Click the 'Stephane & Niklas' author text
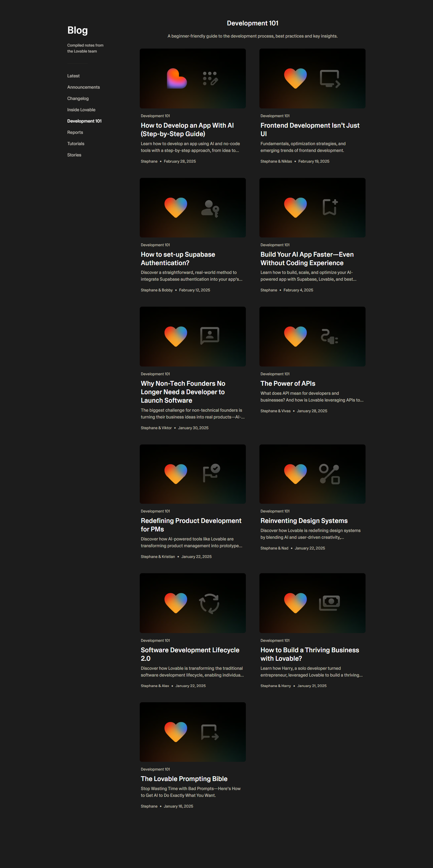Screen dimensions: 433x868 coord(276,162)
